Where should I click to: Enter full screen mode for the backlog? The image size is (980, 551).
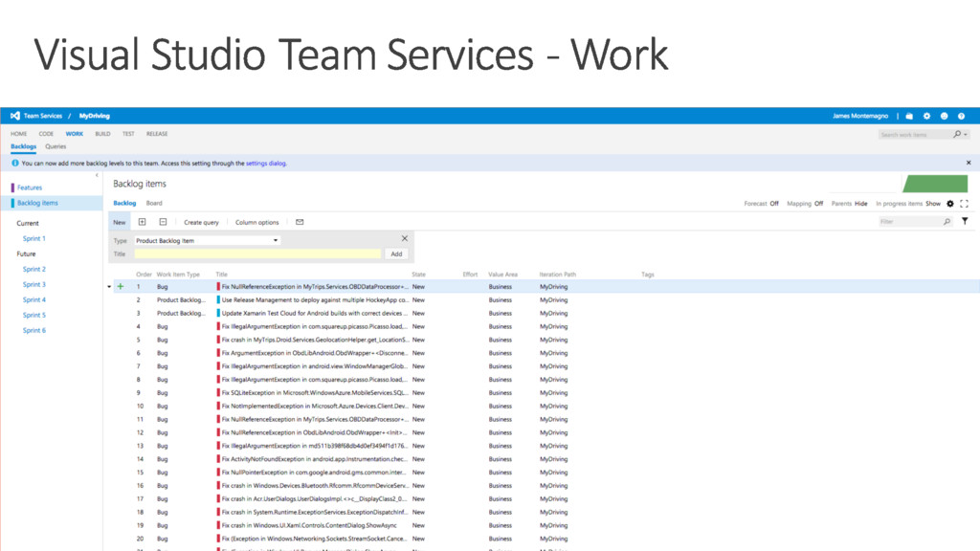[x=964, y=204]
